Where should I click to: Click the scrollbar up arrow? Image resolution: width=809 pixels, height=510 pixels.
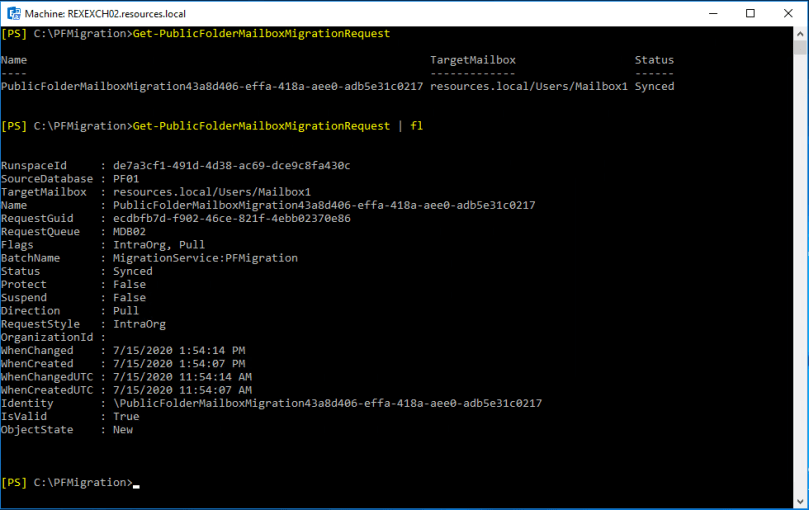(799, 34)
